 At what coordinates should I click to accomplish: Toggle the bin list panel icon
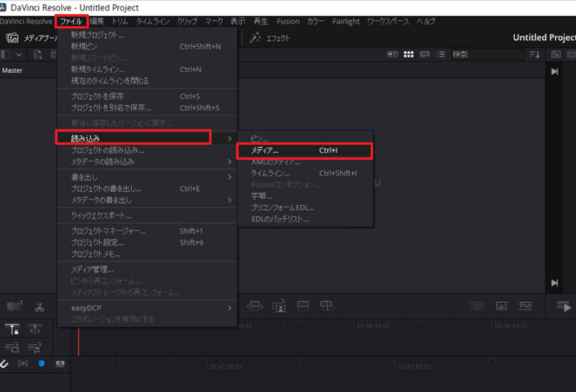tap(6, 55)
